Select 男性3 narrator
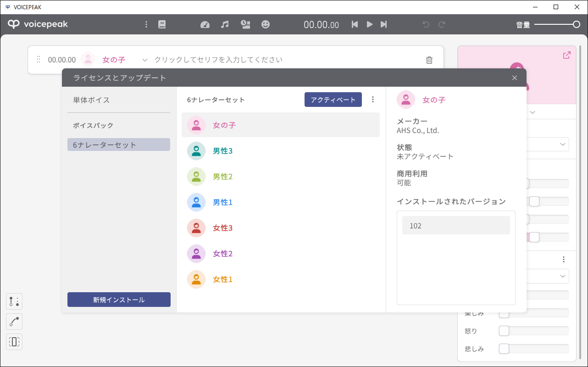The width and height of the screenshot is (588, 367). (x=281, y=150)
